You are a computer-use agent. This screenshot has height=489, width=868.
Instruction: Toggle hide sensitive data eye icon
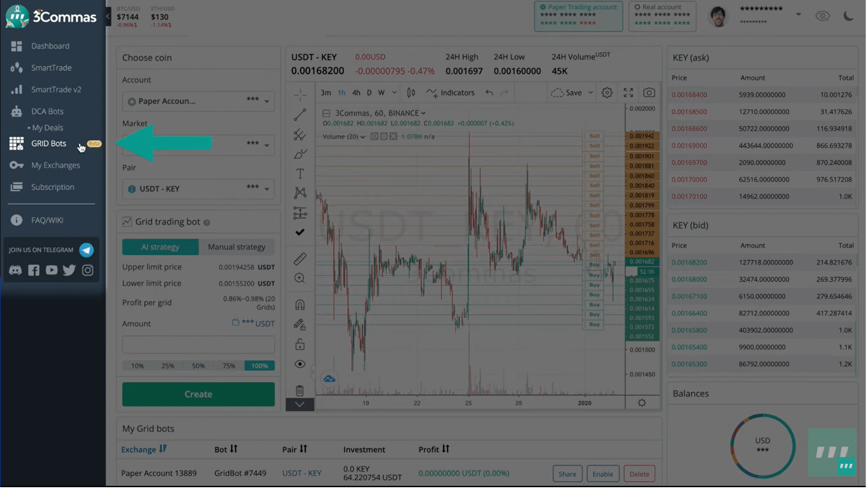click(822, 16)
